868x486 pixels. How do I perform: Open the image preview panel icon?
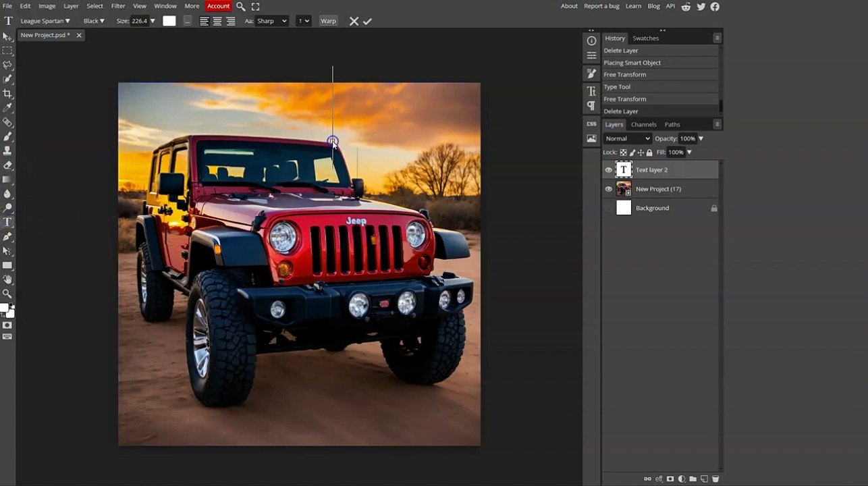tap(591, 138)
